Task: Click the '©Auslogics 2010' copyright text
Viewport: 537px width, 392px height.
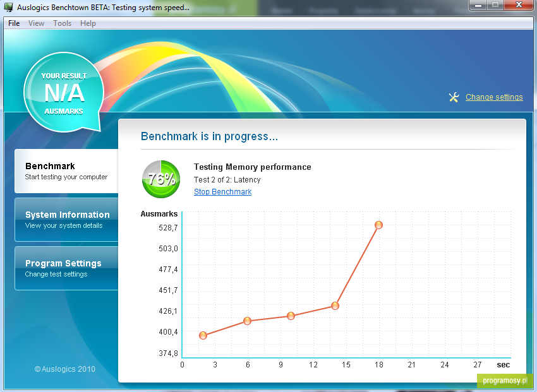Action: pos(64,369)
